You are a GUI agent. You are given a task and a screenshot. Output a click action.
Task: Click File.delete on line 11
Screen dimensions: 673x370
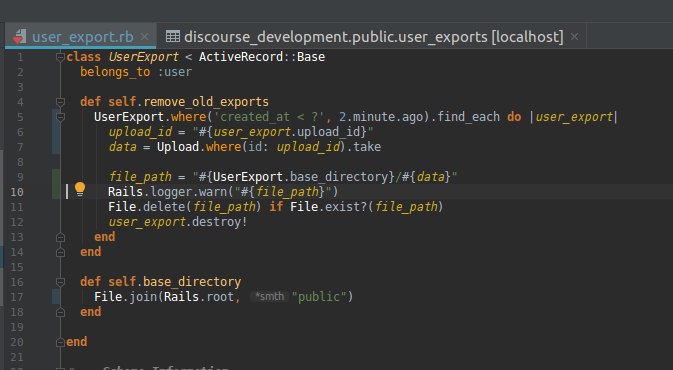[x=147, y=207]
